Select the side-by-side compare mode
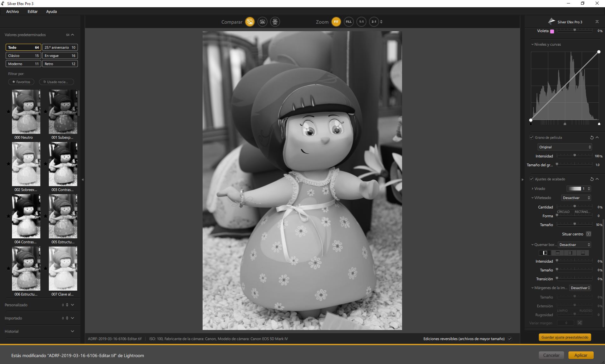 tap(275, 22)
